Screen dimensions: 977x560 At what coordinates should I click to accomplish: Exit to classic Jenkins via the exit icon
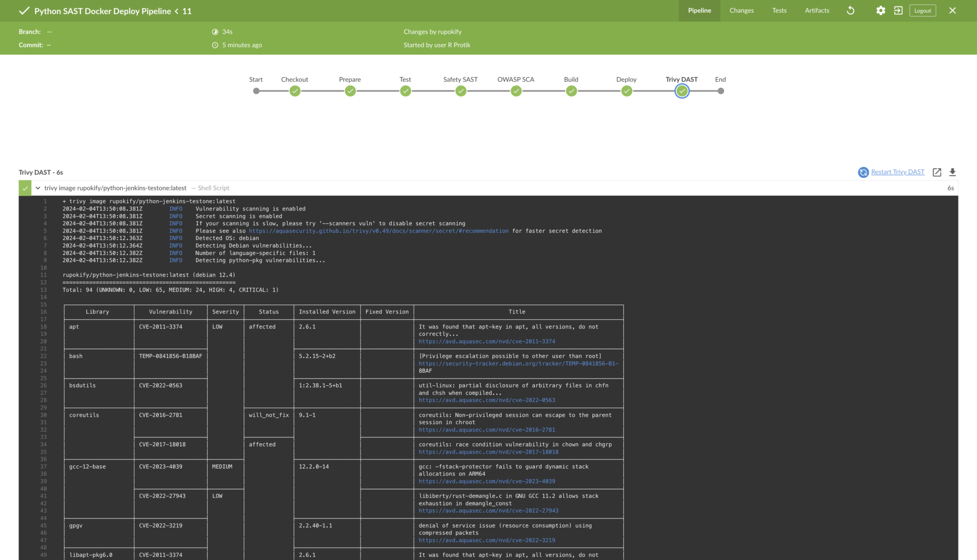point(898,10)
